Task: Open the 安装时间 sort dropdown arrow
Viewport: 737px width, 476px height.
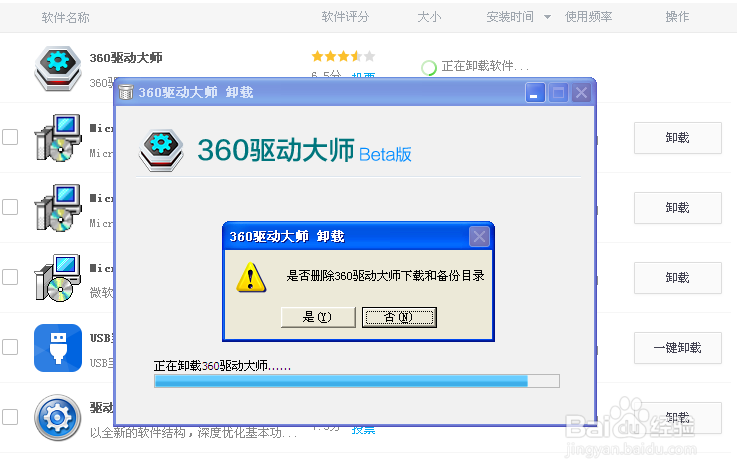Action: [x=547, y=17]
